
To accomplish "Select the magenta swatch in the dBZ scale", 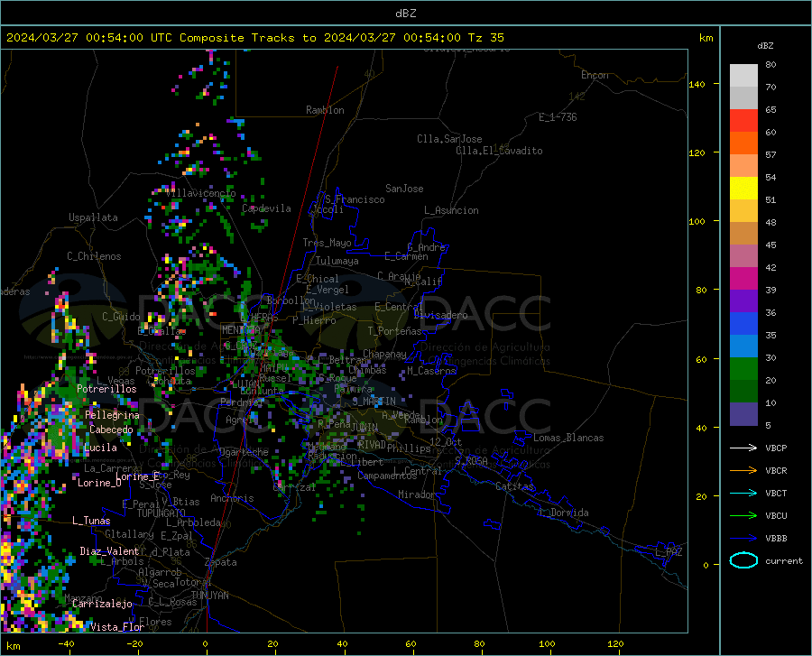I will (x=743, y=279).
